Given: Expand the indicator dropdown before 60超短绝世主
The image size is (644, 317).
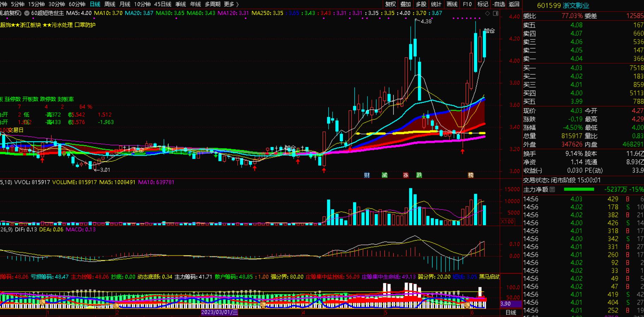Looking at the screenshot, I should (x=27, y=13).
